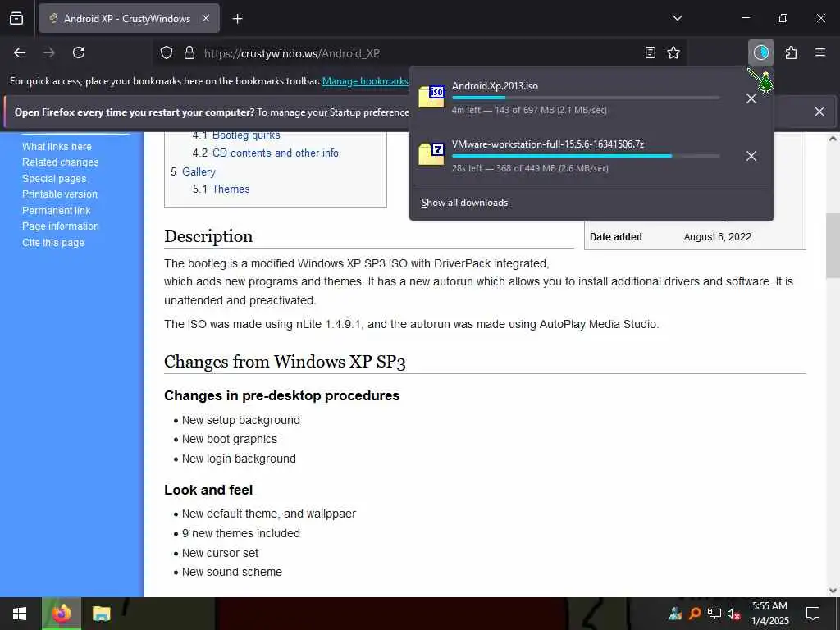Open the Firefox hamburger menu
This screenshot has width=840, height=630.
[x=819, y=52]
